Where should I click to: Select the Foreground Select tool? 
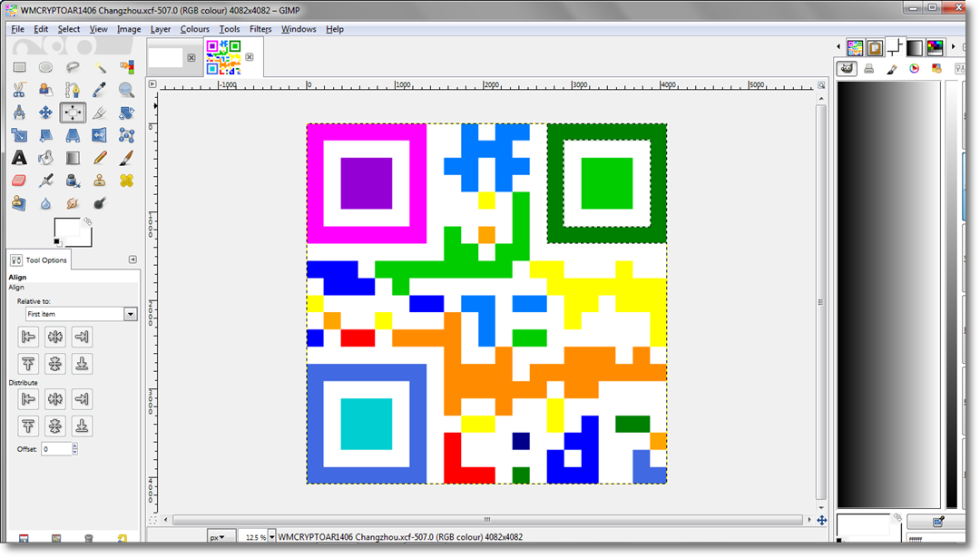coord(45,90)
